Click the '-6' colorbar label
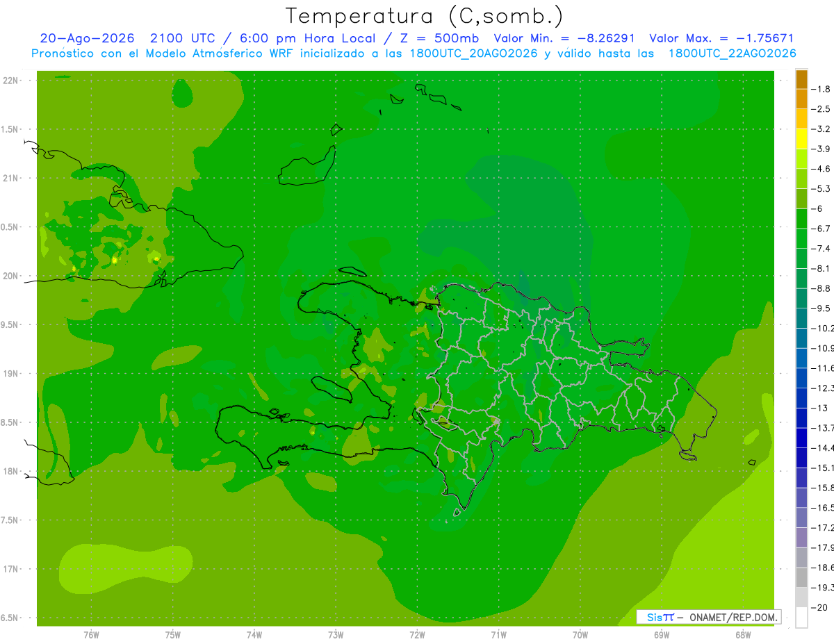 click(817, 208)
